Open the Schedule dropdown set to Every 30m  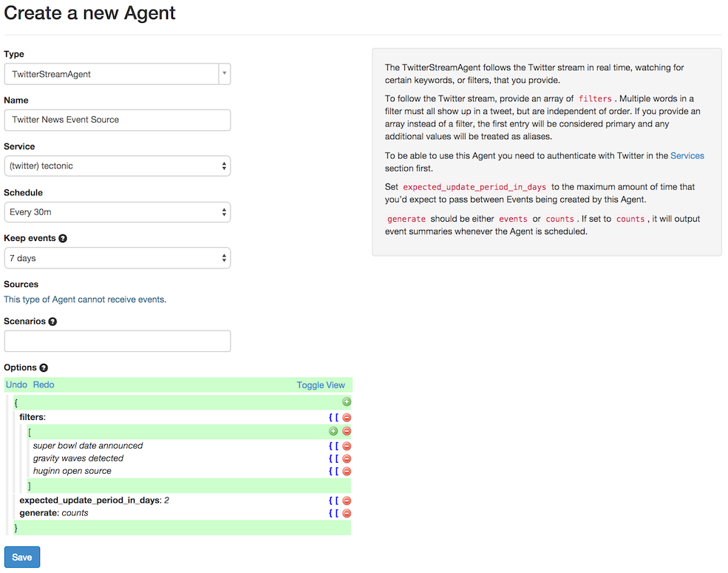point(118,212)
